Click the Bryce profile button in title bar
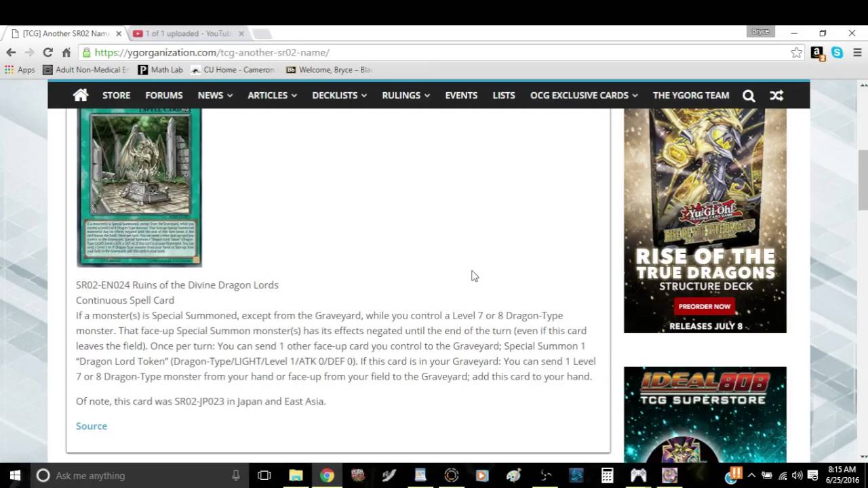868x488 pixels. (760, 32)
